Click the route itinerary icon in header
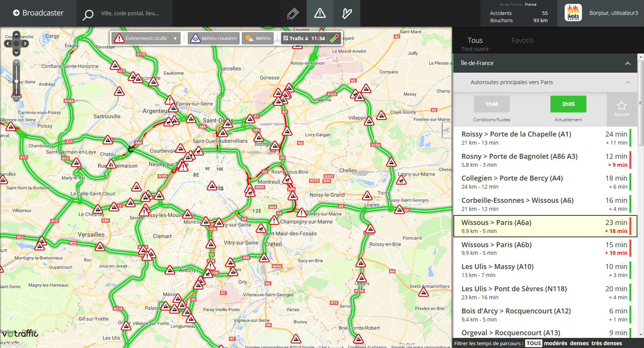 [x=347, y=14]
